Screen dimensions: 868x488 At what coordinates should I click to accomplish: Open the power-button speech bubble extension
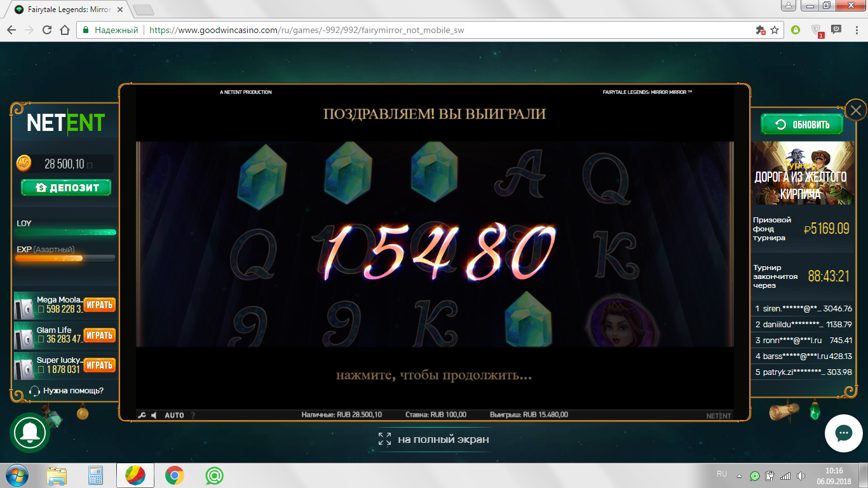coord(836,29)
